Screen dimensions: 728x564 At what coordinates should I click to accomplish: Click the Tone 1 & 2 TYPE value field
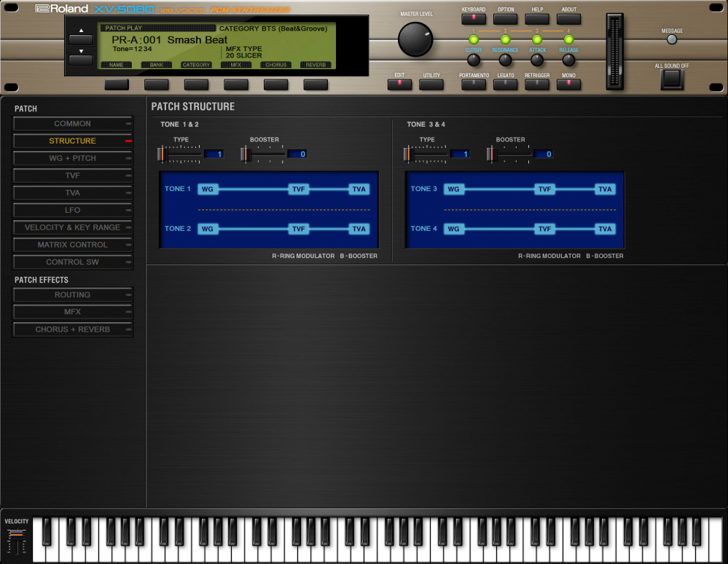[x=214, y=154]
